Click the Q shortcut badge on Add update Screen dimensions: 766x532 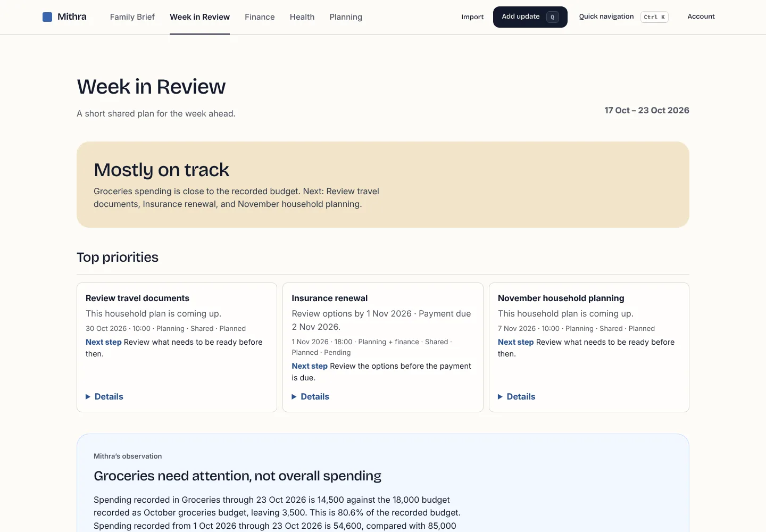click(552, 17)
